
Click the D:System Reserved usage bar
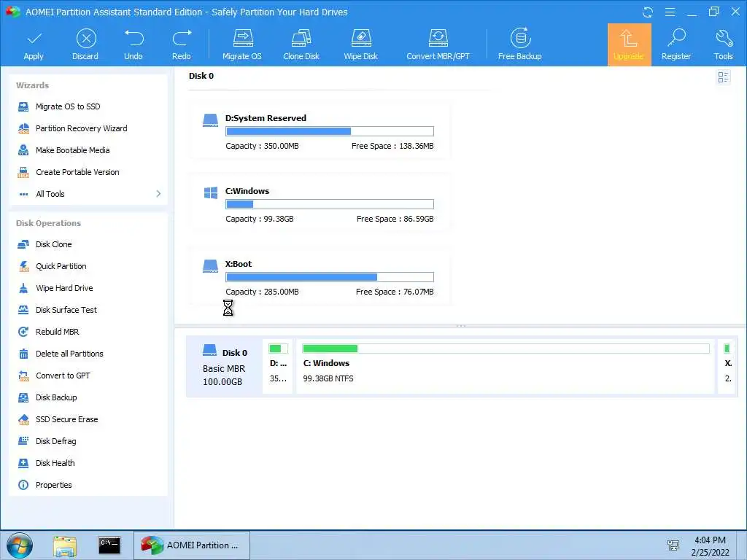pyautogui.click(x=330, y=131)
